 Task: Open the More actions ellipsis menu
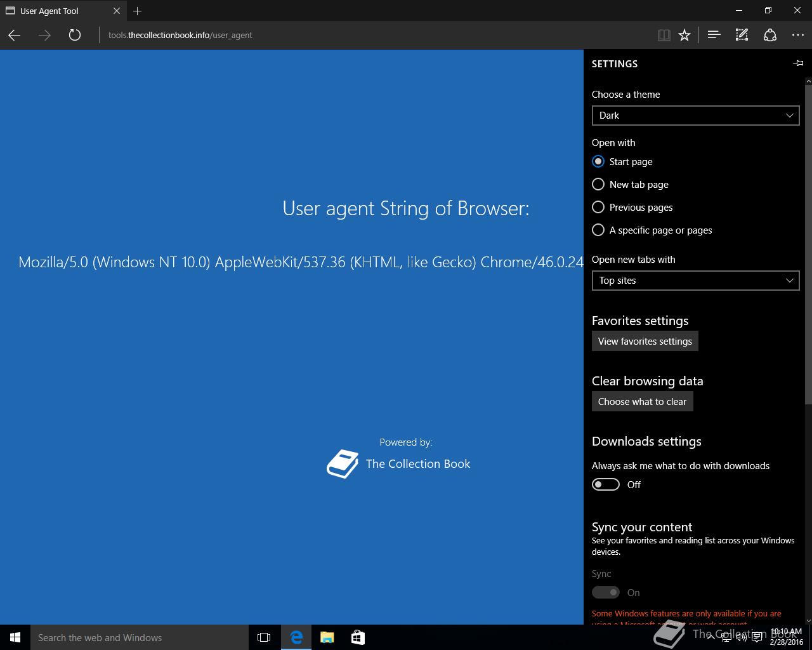point(798,35)
